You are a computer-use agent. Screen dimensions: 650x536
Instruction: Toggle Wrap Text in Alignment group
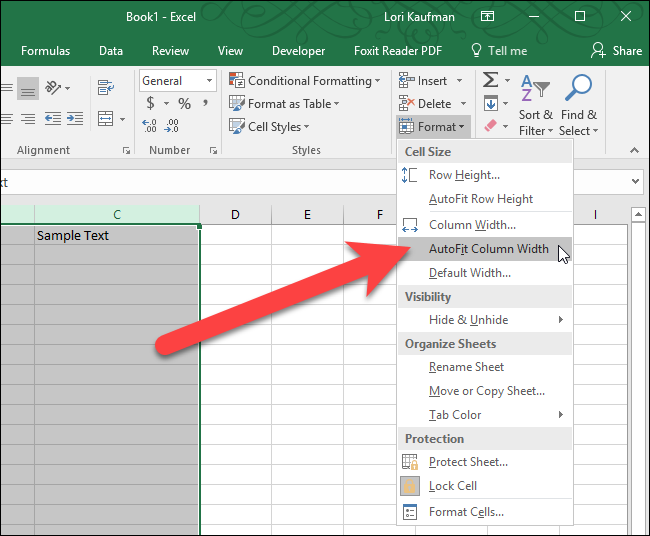click(x=103, y=88)
